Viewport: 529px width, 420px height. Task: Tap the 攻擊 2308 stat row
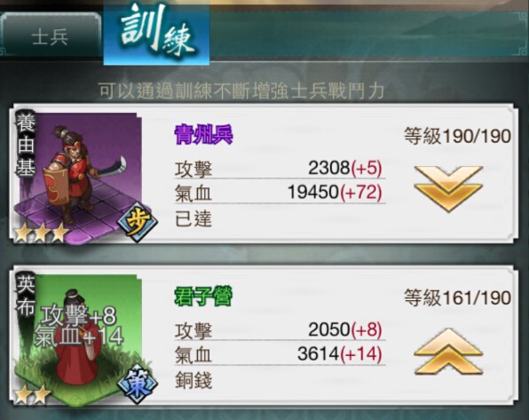point(280,168)
